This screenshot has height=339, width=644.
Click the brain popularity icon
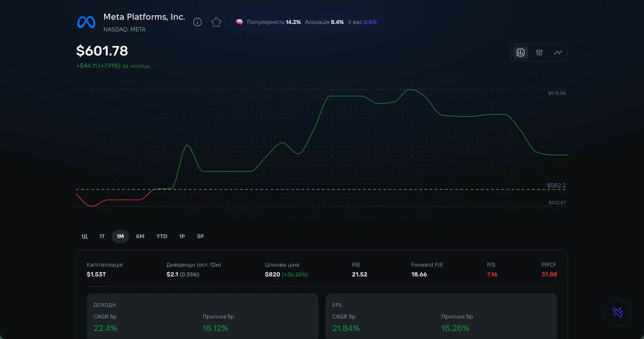[x=239, y=22]
